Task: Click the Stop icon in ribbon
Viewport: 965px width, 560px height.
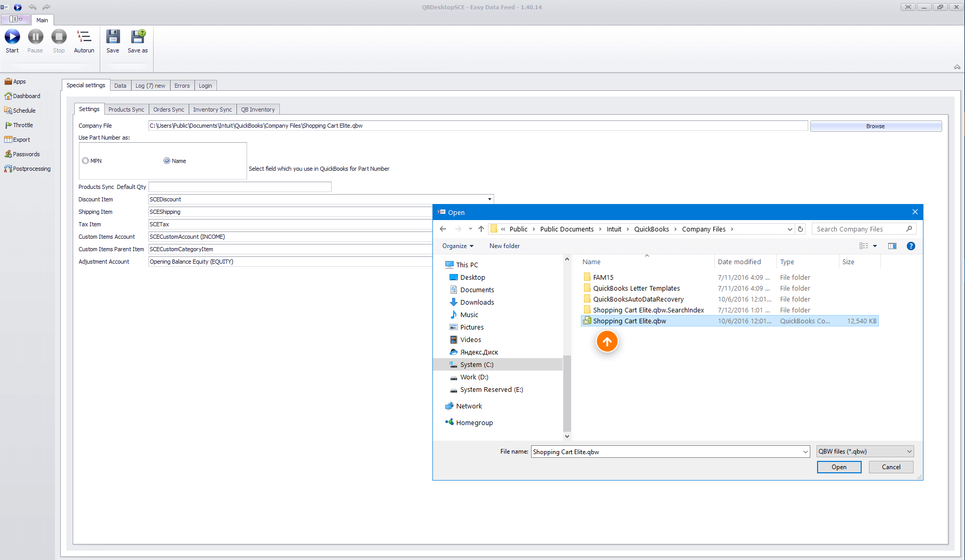Action: coord(59,37)
